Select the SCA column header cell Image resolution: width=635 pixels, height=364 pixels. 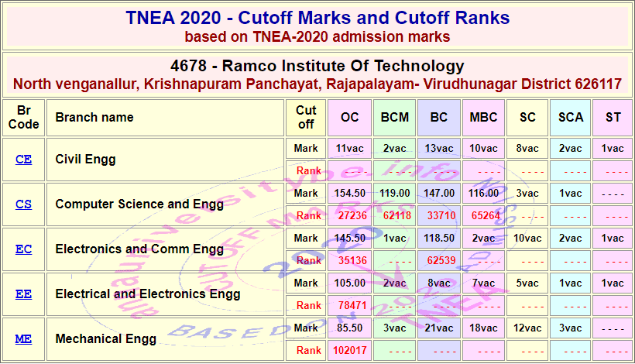[x=570, y=118]
